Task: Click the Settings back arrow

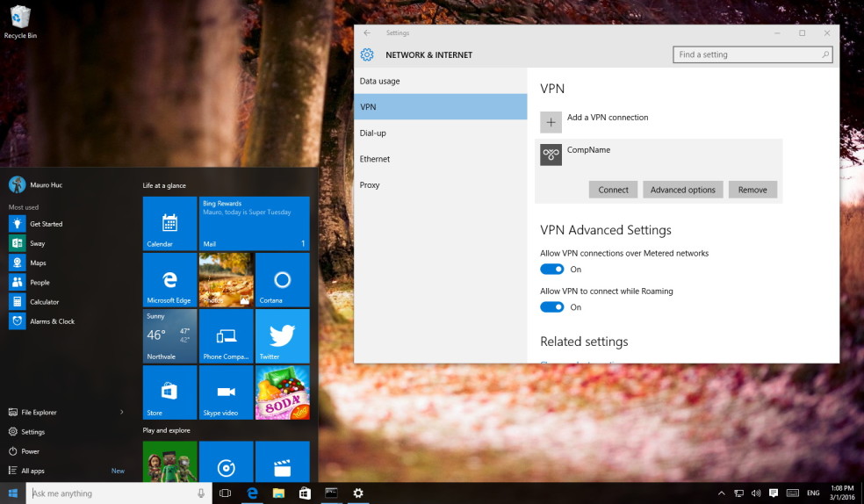Action: click(x=367, y=33)
